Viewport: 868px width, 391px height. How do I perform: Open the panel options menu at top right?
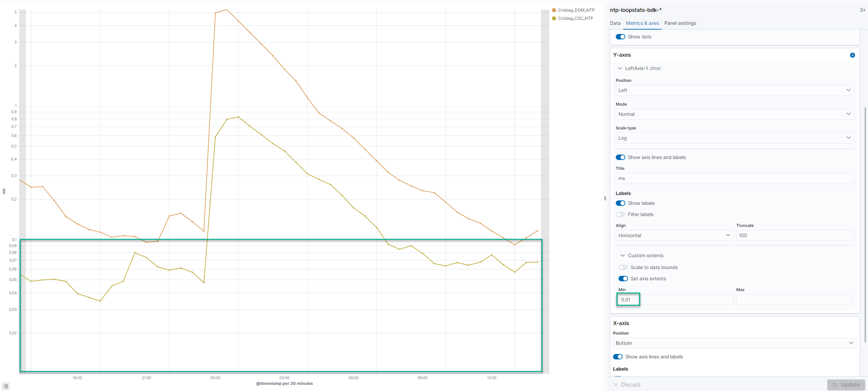click(x=862, y=10)
